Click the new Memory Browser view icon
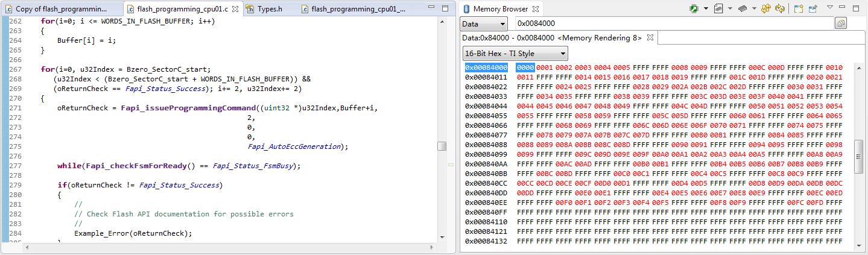 [799, 9]
